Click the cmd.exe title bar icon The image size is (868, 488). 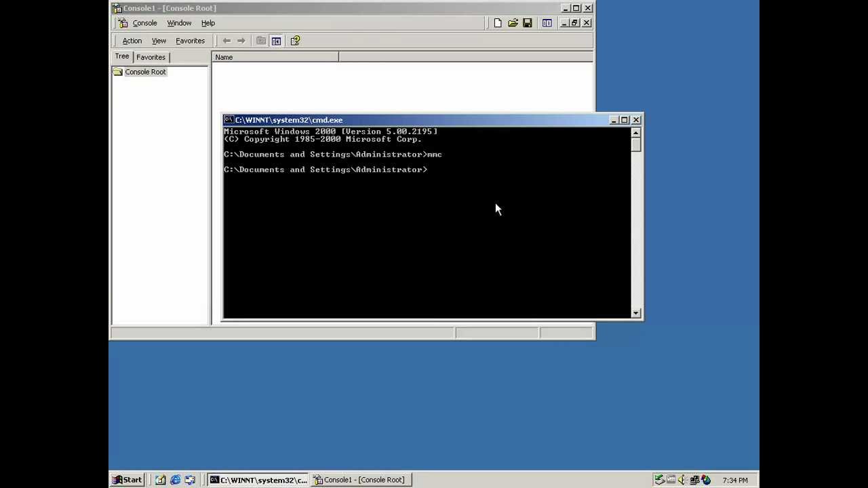pos(229,120)
